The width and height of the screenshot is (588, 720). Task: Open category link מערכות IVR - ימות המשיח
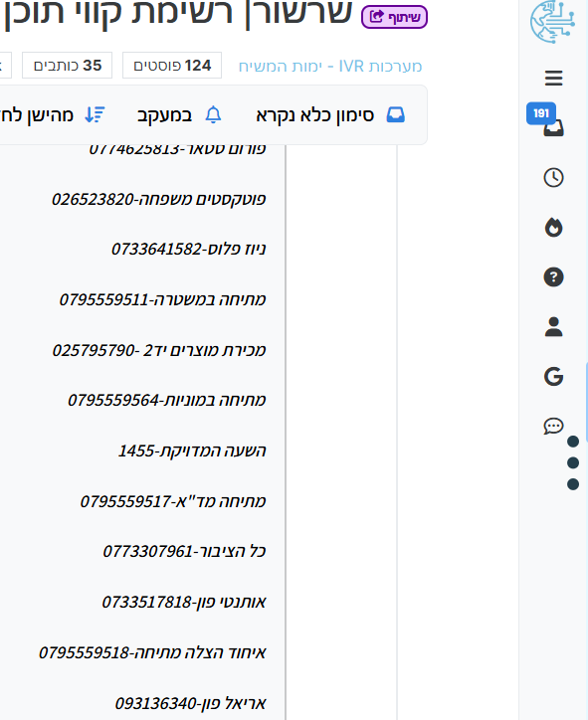[330, 66]
